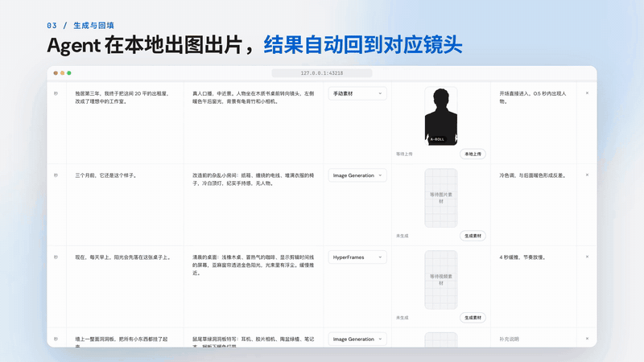This screenshot has height=362, width=644.
Task: Delete the 墙上一整面洞洞板 row via × icon
Action: click(x=587, y=339)
